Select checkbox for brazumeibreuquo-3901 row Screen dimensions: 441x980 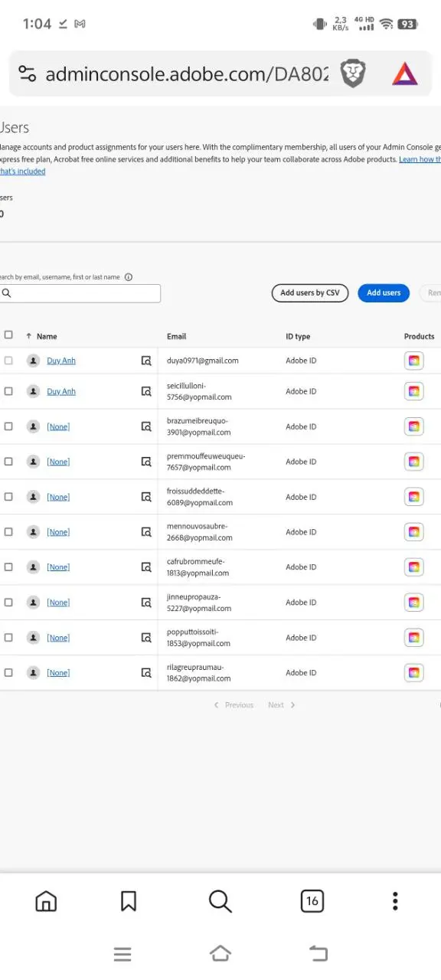tap(8, 426)
